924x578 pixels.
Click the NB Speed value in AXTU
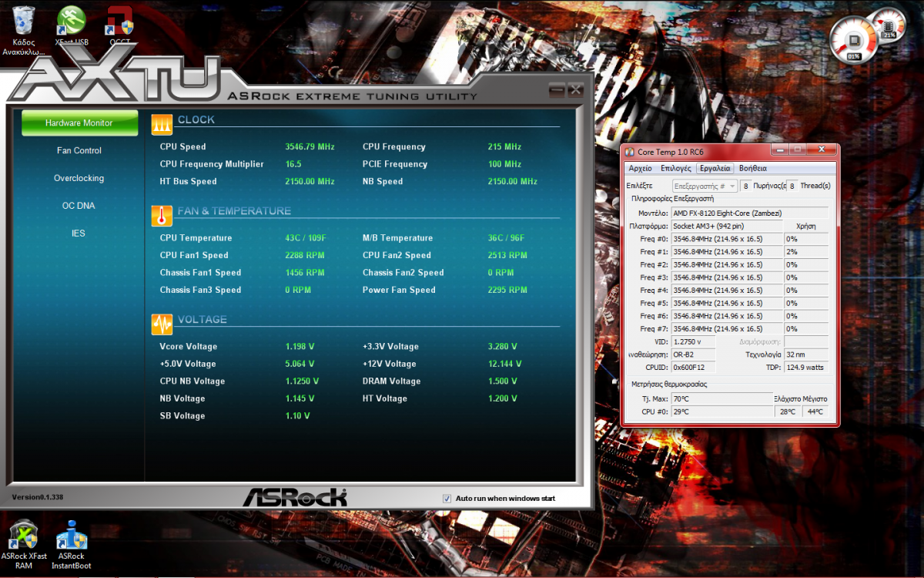(x=513, y=182)
